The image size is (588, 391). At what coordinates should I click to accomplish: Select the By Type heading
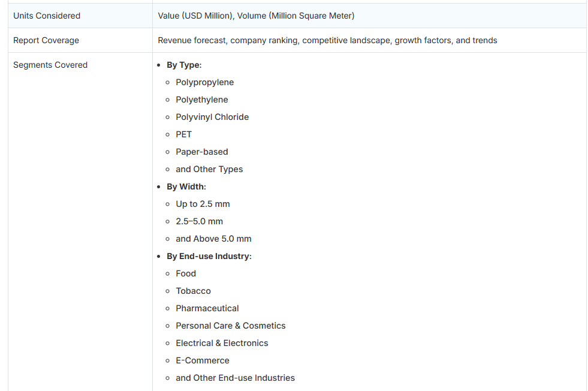(184, 65)
